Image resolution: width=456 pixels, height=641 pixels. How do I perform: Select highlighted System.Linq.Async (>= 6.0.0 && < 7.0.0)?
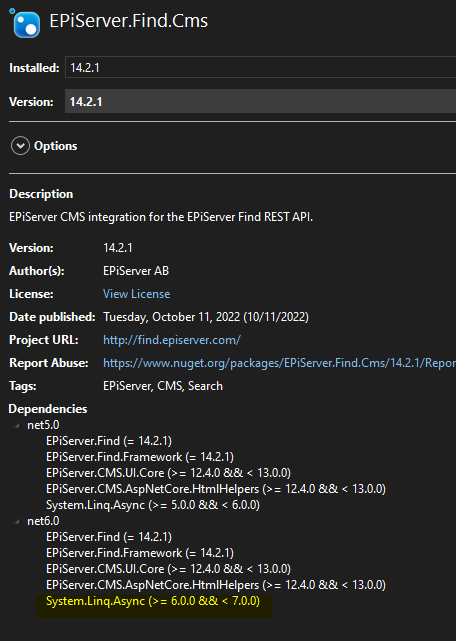[153, 601]
